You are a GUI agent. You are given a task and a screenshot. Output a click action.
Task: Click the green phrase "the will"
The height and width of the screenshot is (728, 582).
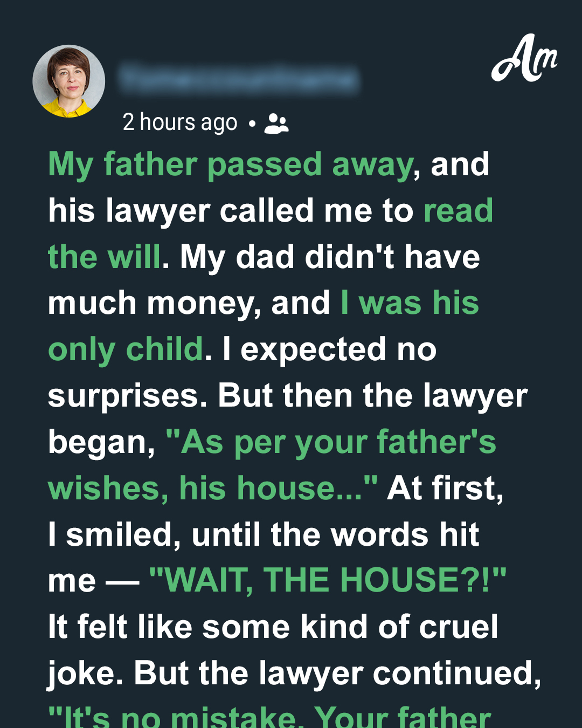click(x=105, y=257)
